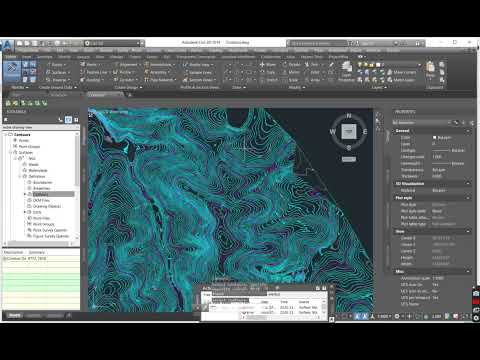Collapse the Plot style section
Image resolution: width=480 pixels, height=360 pixels.
click(468, 198)
